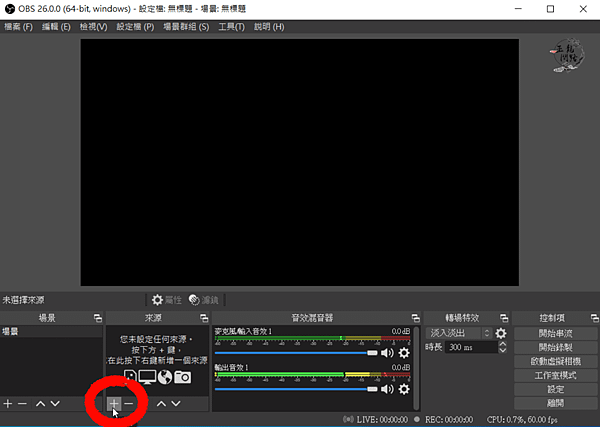Open the 淡入淡出 transition dropdown

click(x=459, y=333)
